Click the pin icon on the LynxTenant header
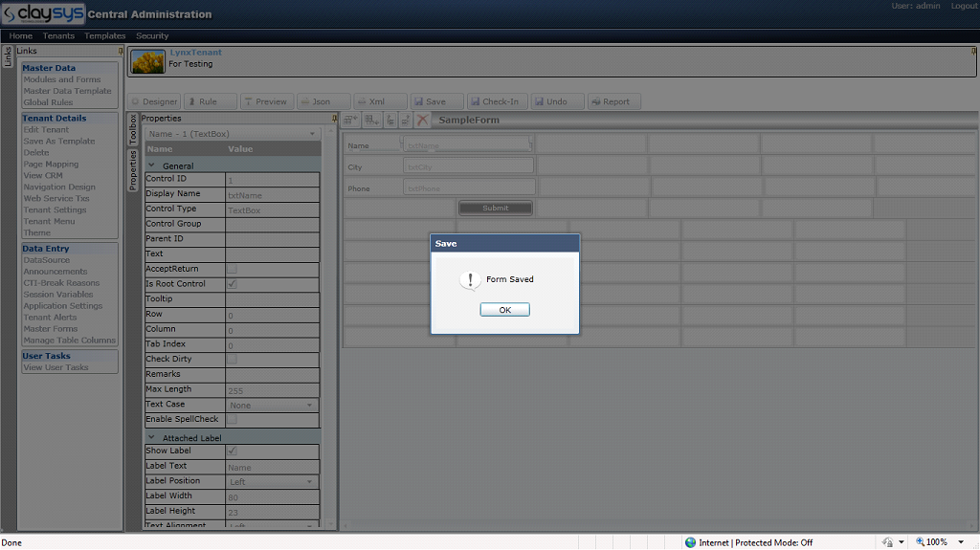The image size is (980, 550). point(973,51)
